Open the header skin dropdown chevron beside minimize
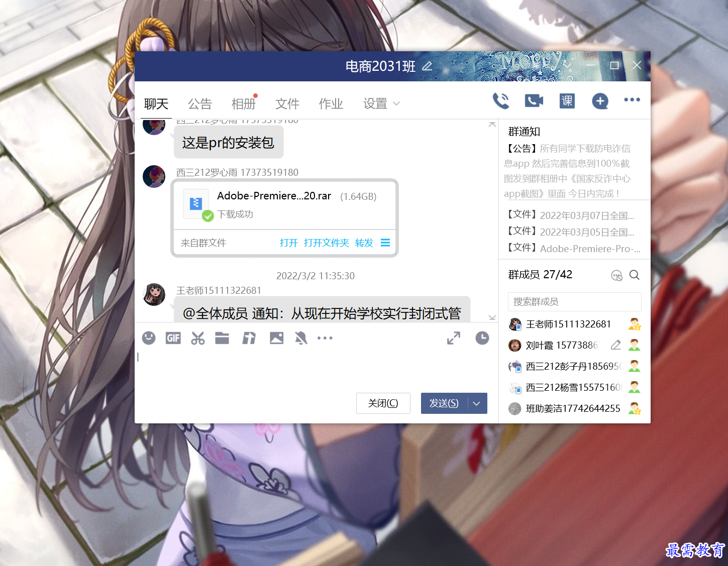This screenshot has width=728, height=566. [x=568, y=65]
